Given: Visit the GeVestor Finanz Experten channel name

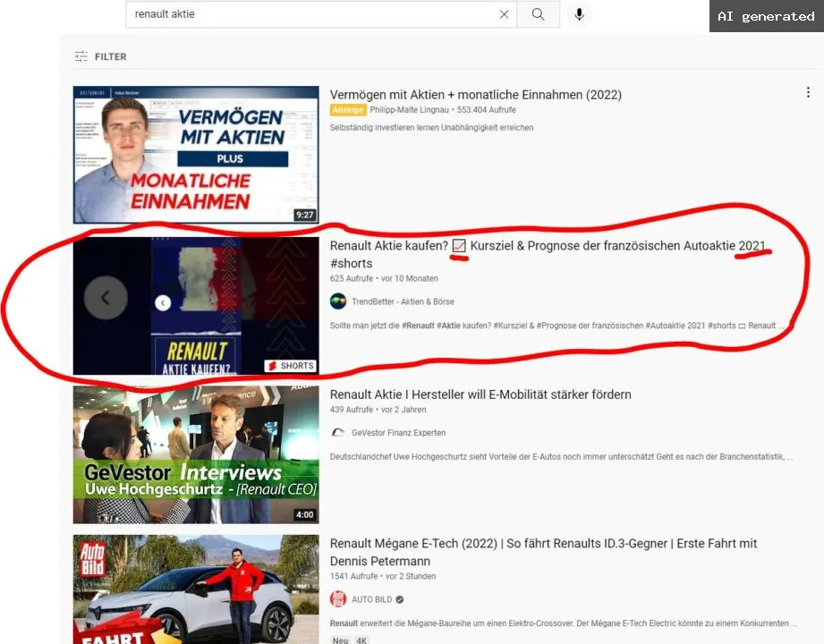Looking at the screenshot, I should (x=399, y=433).
